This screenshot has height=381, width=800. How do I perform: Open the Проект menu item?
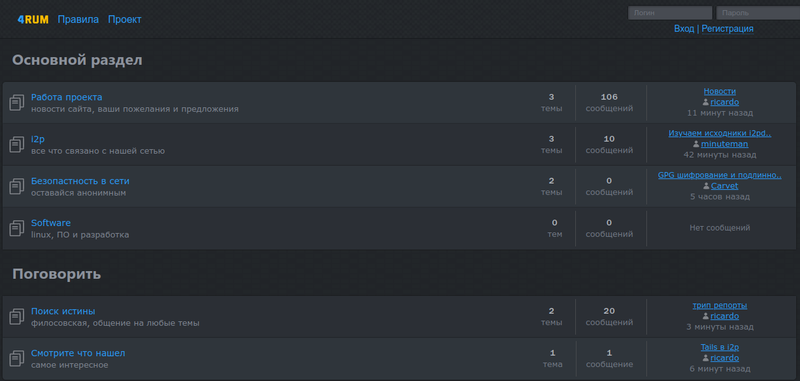pos(124,19)
